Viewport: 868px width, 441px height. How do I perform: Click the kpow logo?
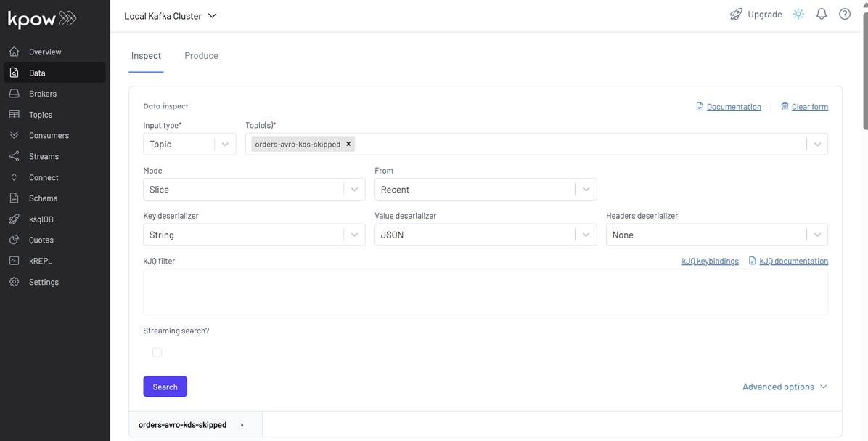pos(42,19)
